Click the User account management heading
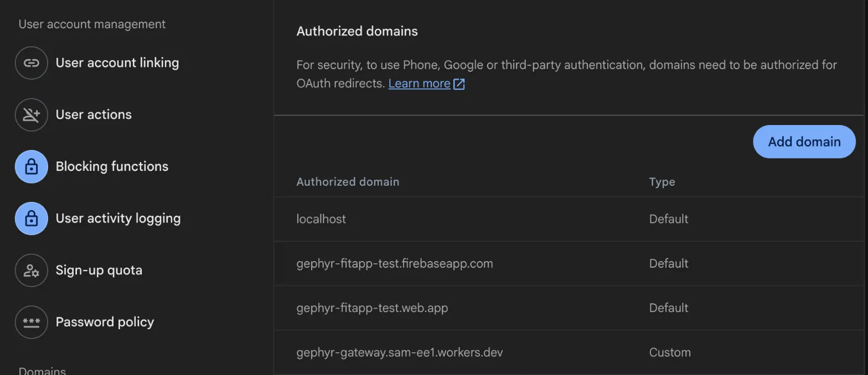Image resolution: width=868 pixels, height=375 pixels. click(92, 24)
